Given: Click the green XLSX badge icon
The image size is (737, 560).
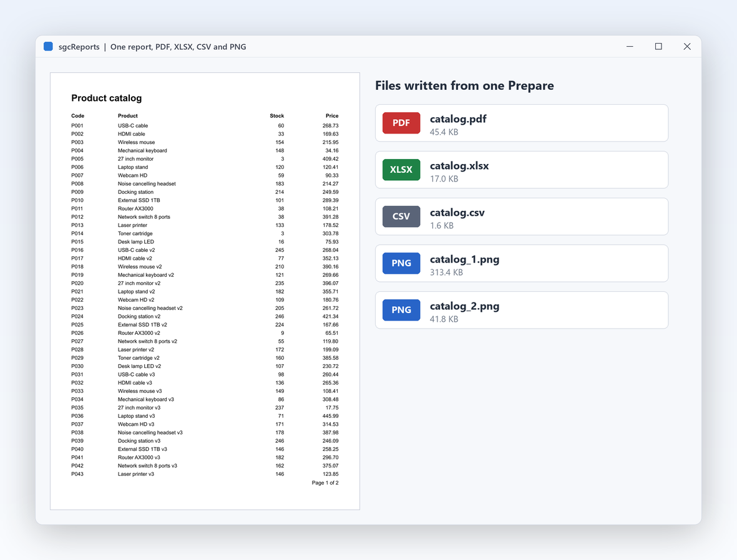Looking at the screenshot, I should [401, 170].
